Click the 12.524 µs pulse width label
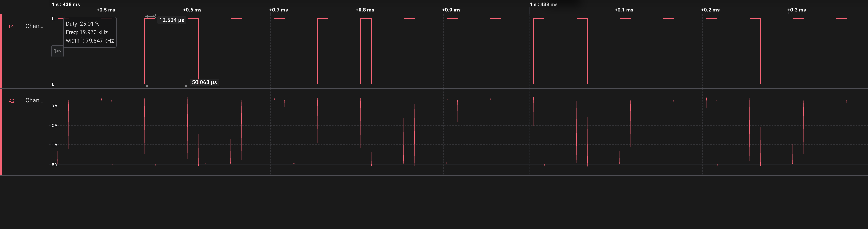 pos(172,20)
